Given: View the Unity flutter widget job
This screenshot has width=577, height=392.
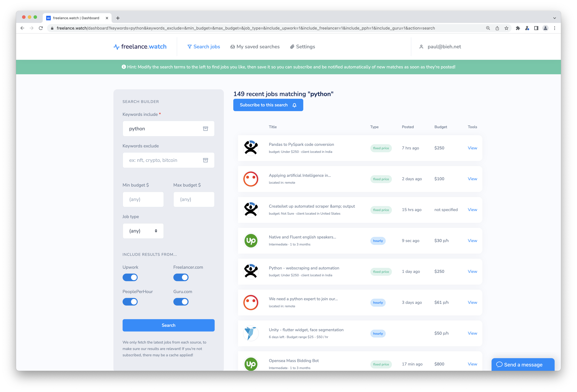Looking at the screenshot, I should tap(472, 333).
